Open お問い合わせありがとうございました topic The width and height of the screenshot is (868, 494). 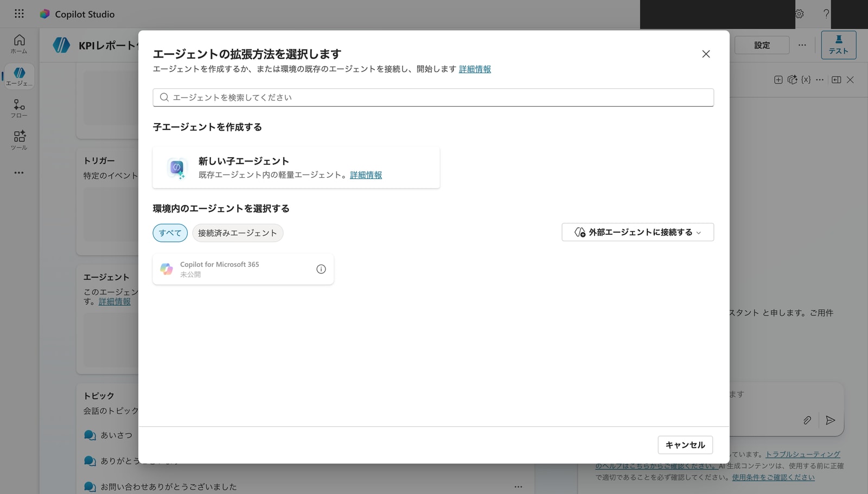tap(168, 486)
